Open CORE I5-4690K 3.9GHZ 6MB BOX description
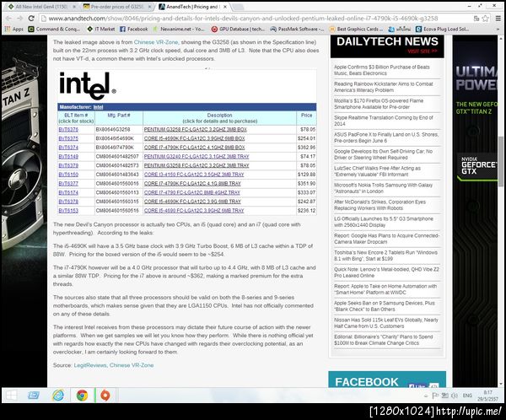The height and width of the screenshot is (420, 506). [x=194, y=138]
